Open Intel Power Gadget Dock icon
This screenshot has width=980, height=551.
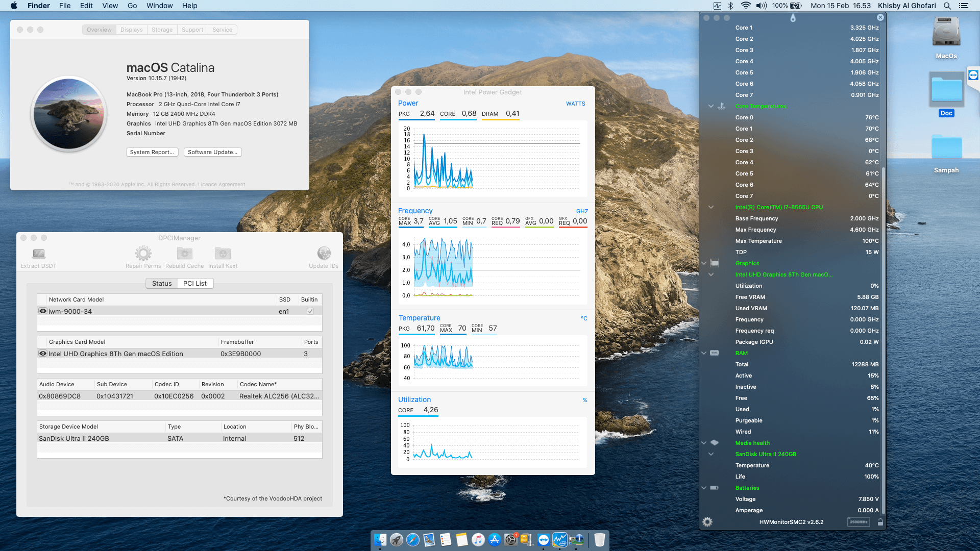560,539
